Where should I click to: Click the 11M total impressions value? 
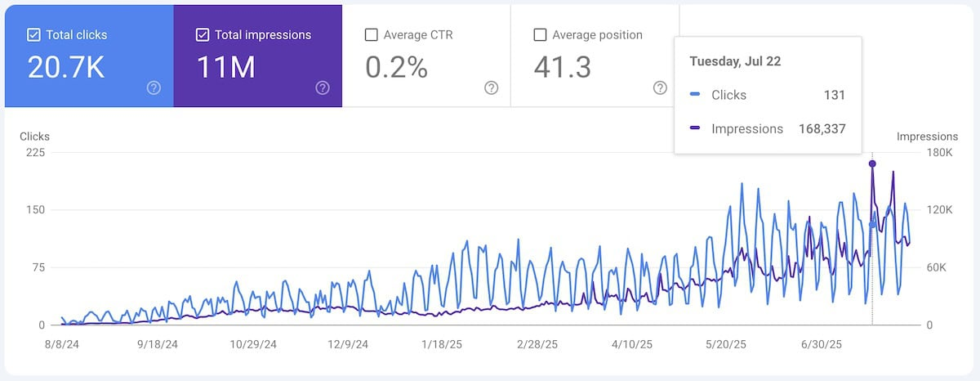pyautogui.click(x=226, y=68)
